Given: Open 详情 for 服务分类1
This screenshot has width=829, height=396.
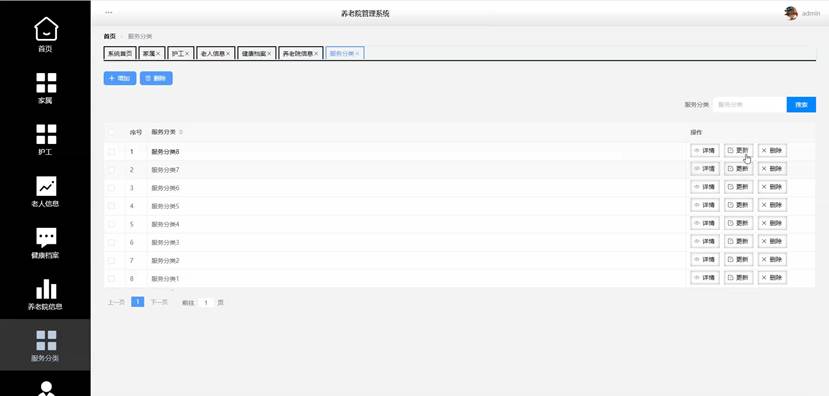Looking at the screenshot, I should (705, 278).
